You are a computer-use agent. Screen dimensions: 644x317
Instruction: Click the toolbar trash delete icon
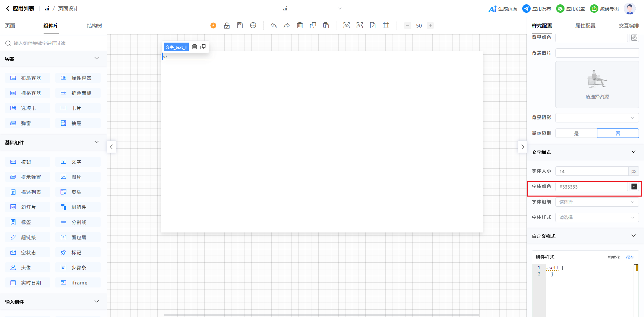point(300,25)
